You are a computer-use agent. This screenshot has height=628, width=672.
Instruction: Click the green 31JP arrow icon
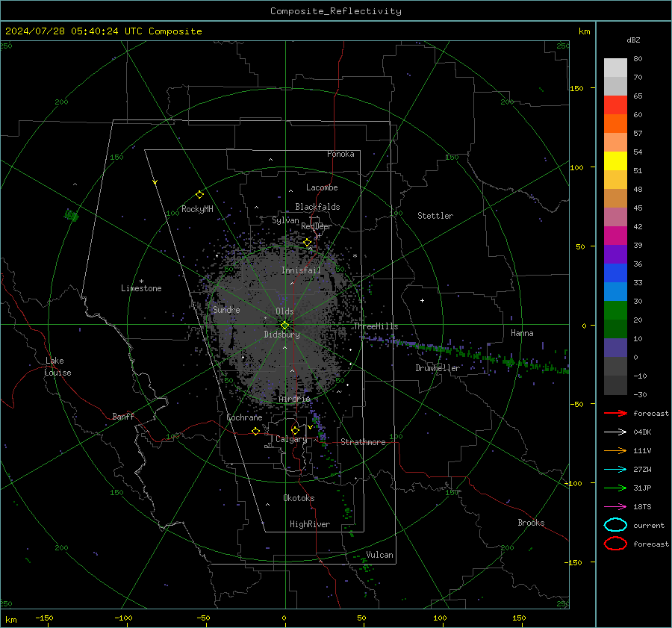click(615, 488)
